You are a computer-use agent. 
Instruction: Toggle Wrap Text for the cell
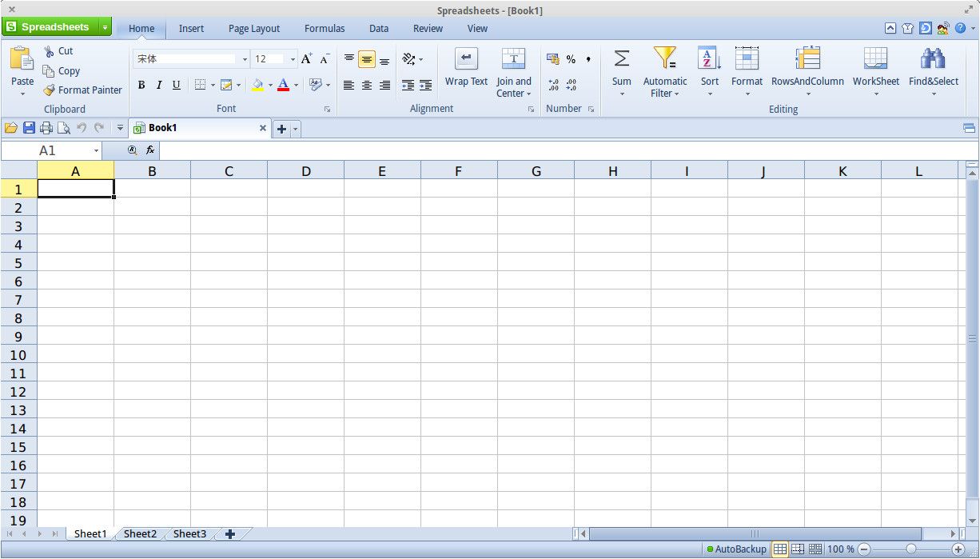pos(466,67)
